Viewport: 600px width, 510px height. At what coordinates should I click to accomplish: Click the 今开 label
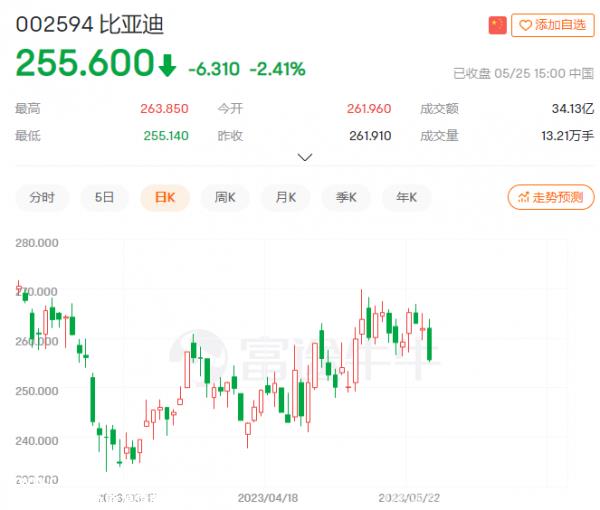click(x=230, y=109)
